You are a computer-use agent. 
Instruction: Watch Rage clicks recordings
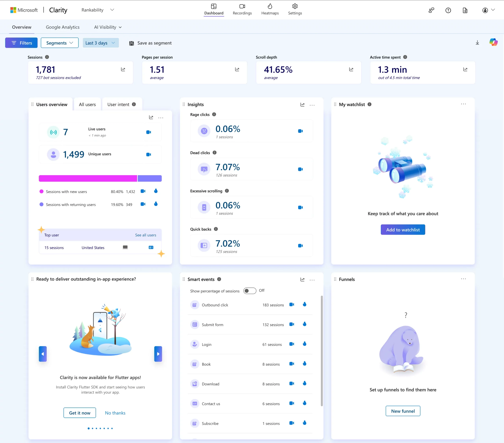coord(300,131)
